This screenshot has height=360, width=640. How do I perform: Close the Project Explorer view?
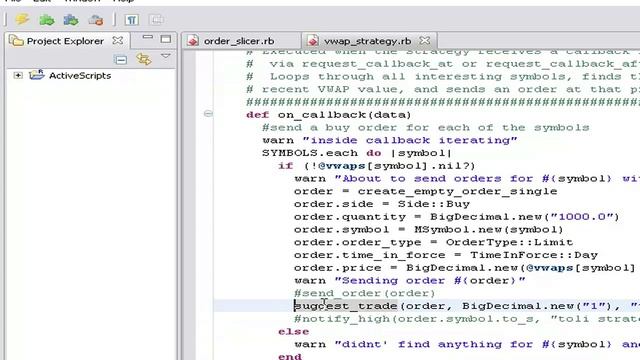tap(118, 40)
